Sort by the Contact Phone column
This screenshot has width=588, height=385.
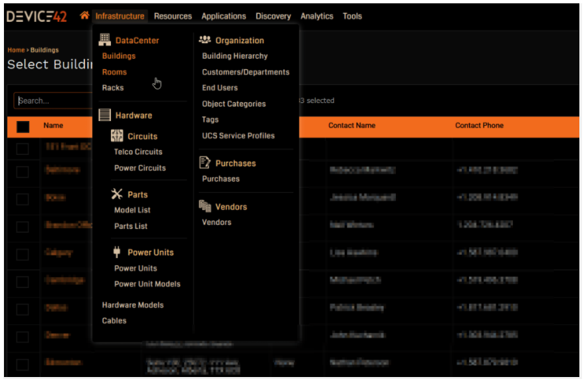coord(480,126)
